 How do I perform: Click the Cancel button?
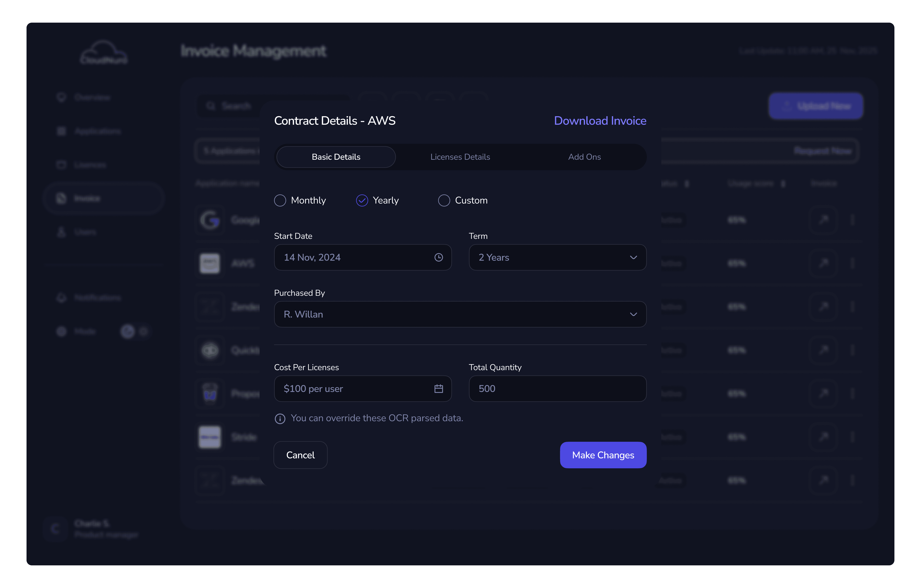pyautogui.click(x=300, y=455)
